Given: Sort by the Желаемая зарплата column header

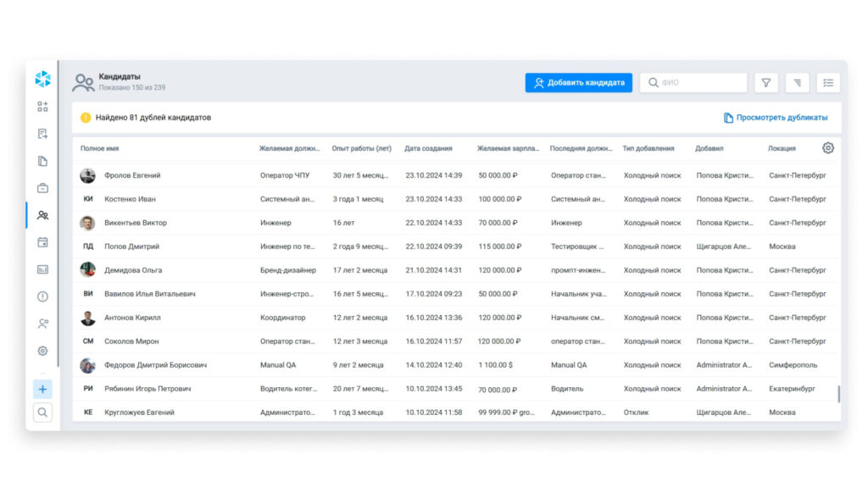Looking at the screenshot, I should pos(508,148).
